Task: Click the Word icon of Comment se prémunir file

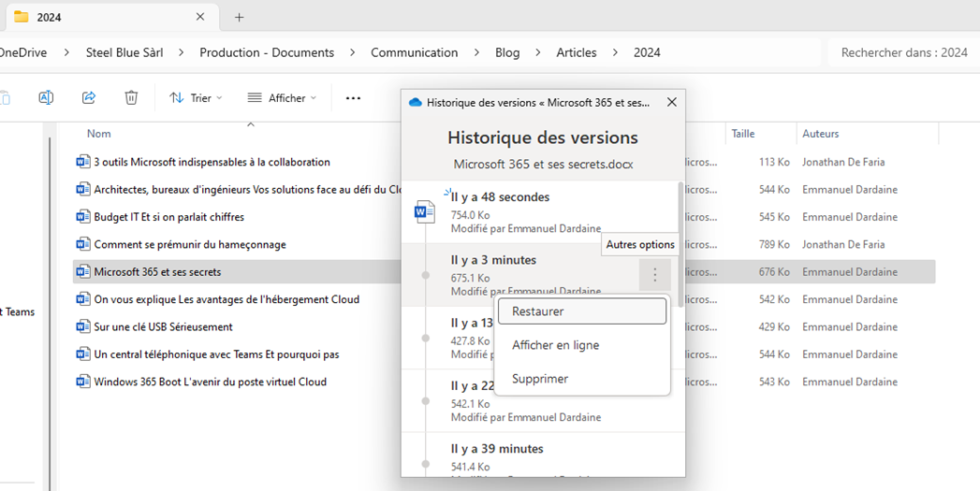Action: click(82, 244)
